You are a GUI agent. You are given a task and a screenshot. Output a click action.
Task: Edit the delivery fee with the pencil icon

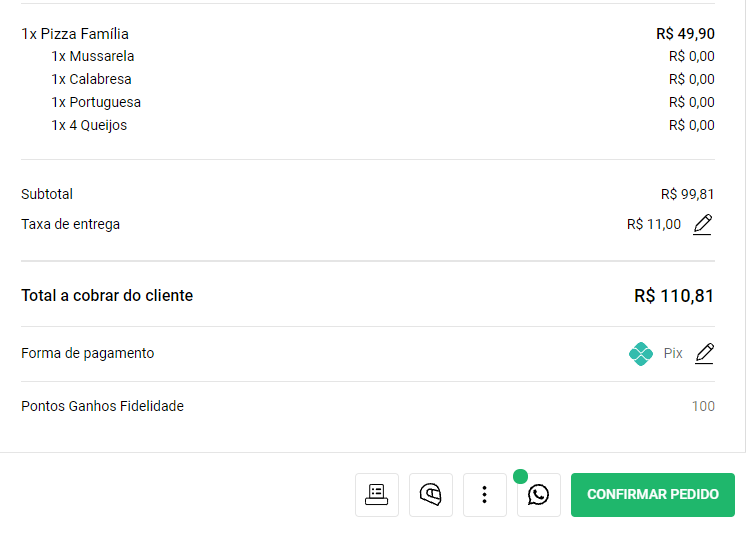(x=703, y=224)
